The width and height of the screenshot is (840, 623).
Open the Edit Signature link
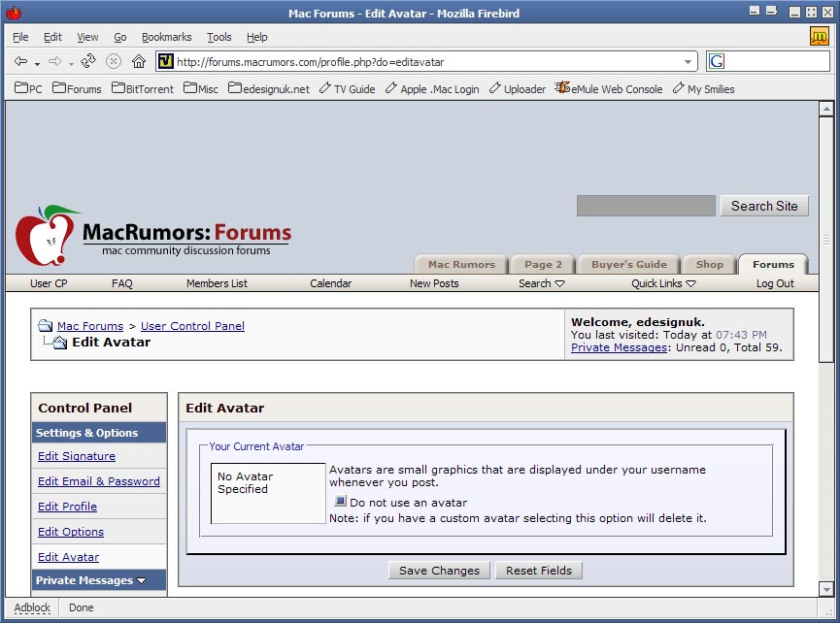77,456
